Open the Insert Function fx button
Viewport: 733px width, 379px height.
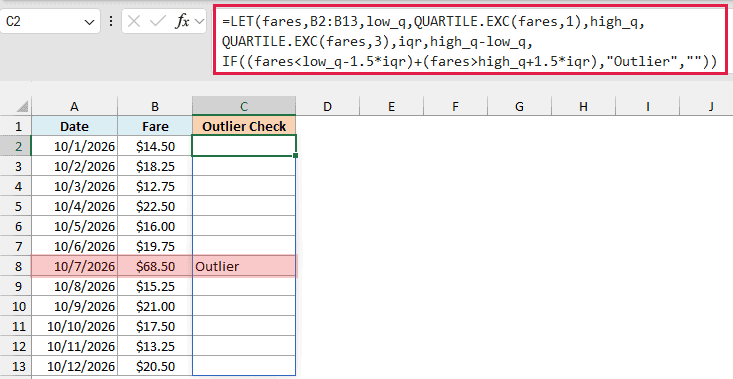pos(182,21)
